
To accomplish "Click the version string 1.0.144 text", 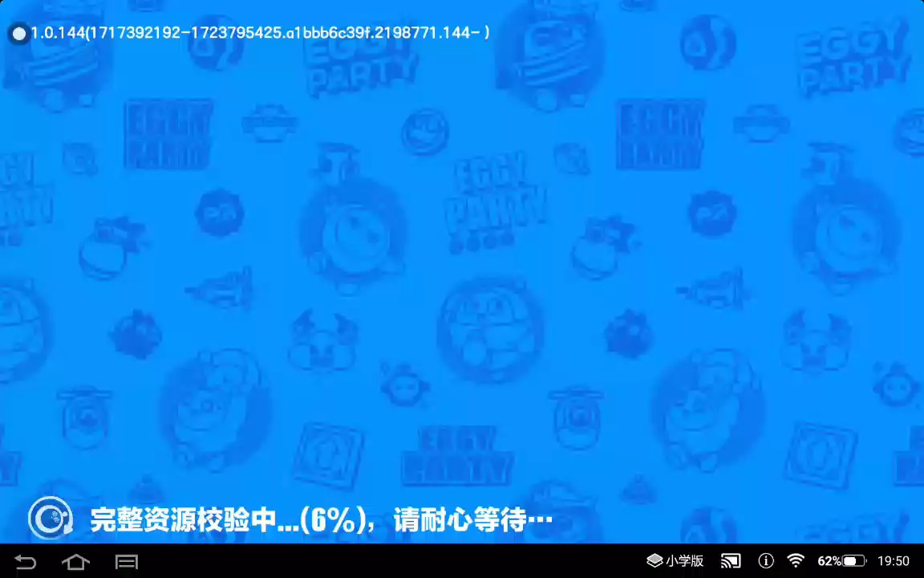I will click(x=260, y=33).
